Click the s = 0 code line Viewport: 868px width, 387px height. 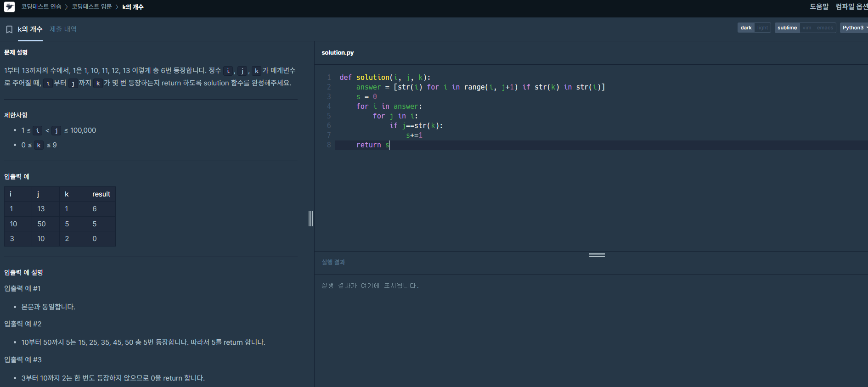coord(366,96)
